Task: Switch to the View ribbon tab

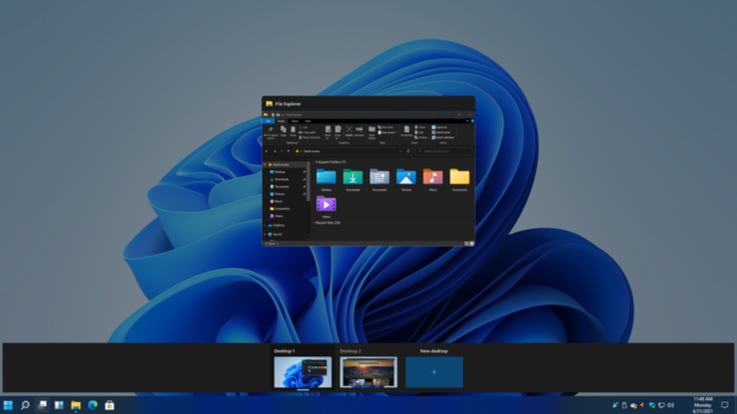Action: click(308, 121)
